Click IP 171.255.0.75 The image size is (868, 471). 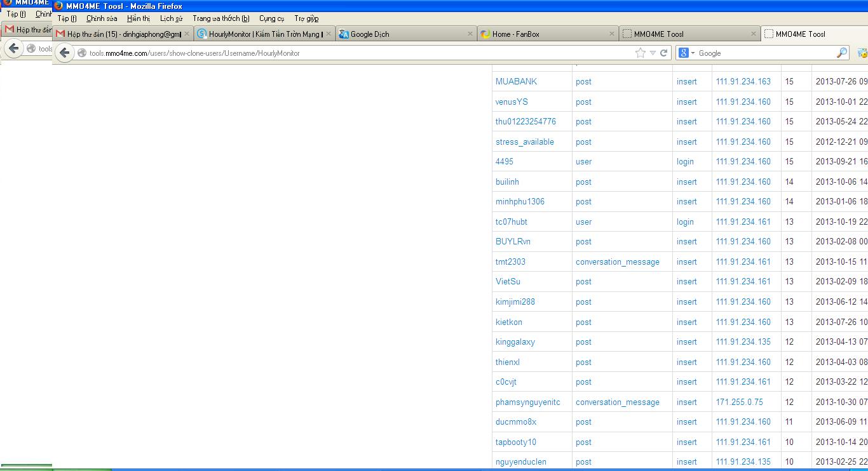click(x=740, y=402)
